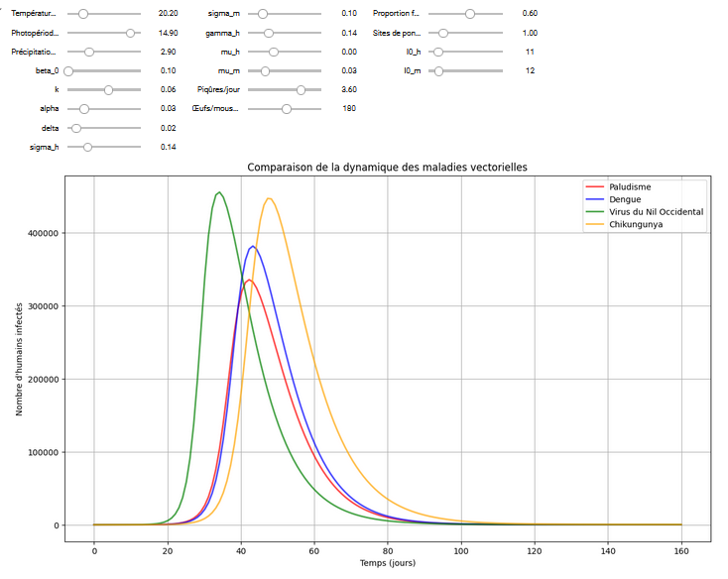Click the Précipitation slider handle

tap(89, 52)
